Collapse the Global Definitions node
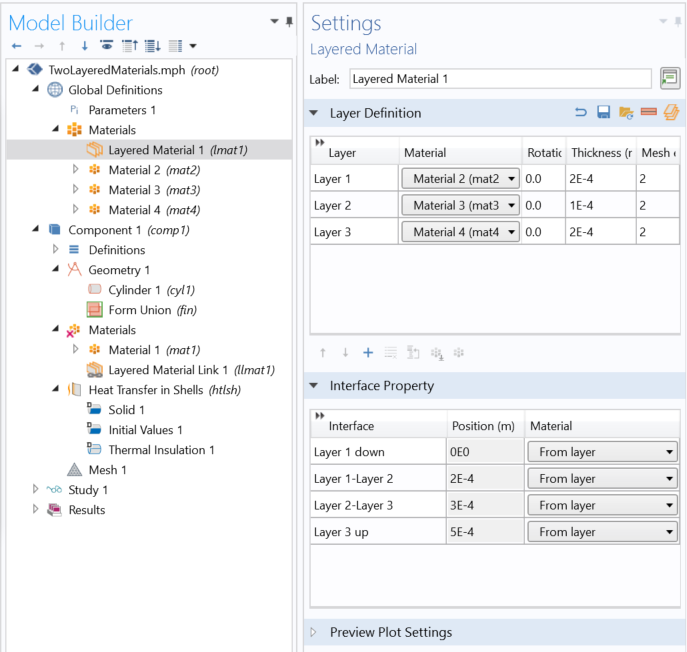This screenshot has width=687, height=652. click(36, 89)
